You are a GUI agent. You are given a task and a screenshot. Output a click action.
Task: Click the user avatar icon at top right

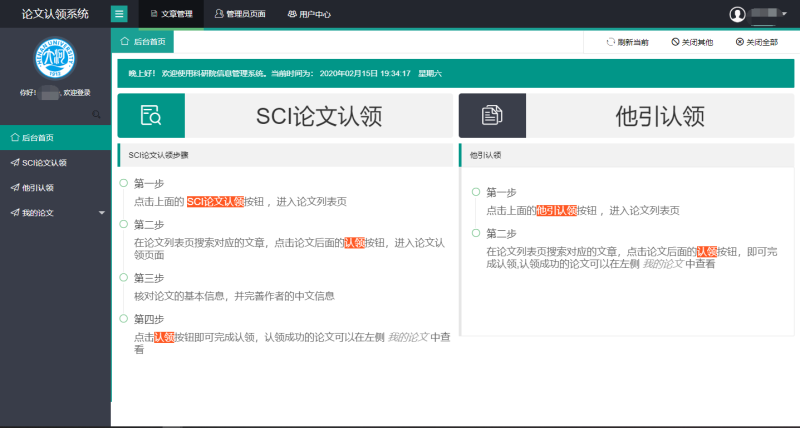(738, 14)
